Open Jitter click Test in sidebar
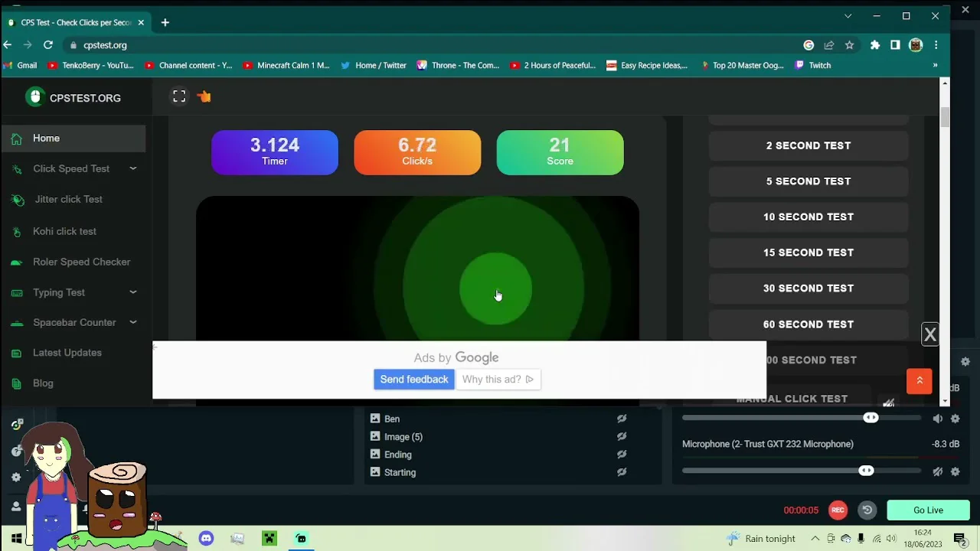Viewport: 980px width, 551px height. tap(68, 199)
